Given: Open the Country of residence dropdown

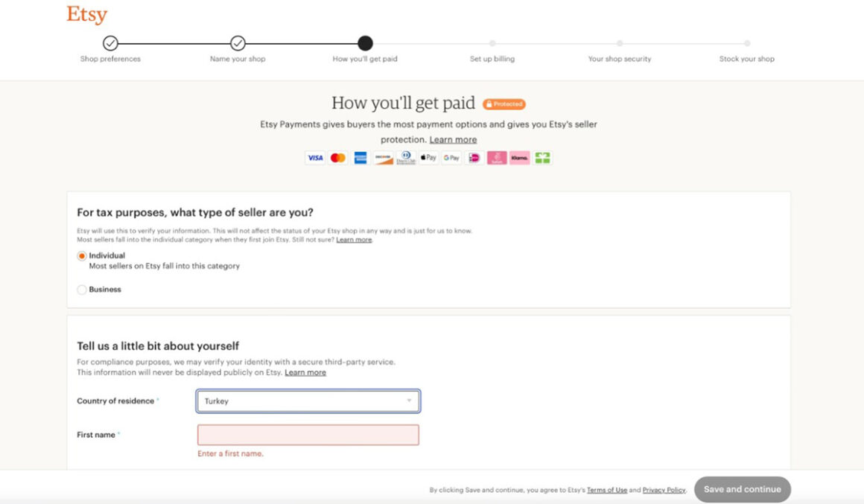Looking at the screenshot, I should tap(308, 401).
